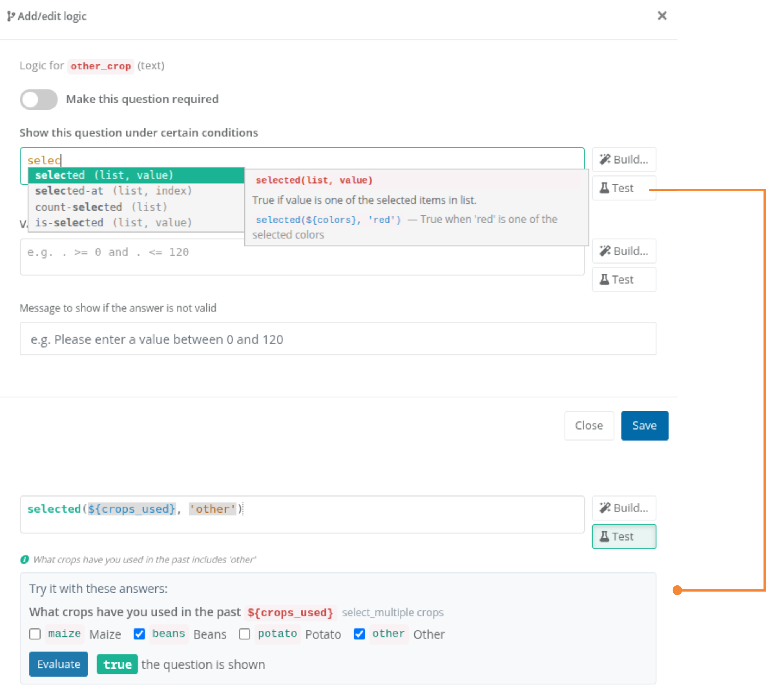
Task: Choose selected-at (list, index) suggestion
Action: tap(136, 191)
